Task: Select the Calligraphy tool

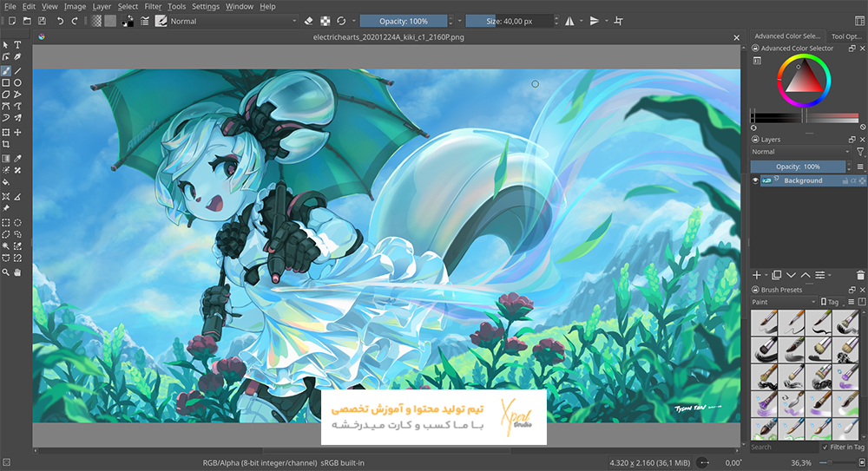Action: pos(17,57)
